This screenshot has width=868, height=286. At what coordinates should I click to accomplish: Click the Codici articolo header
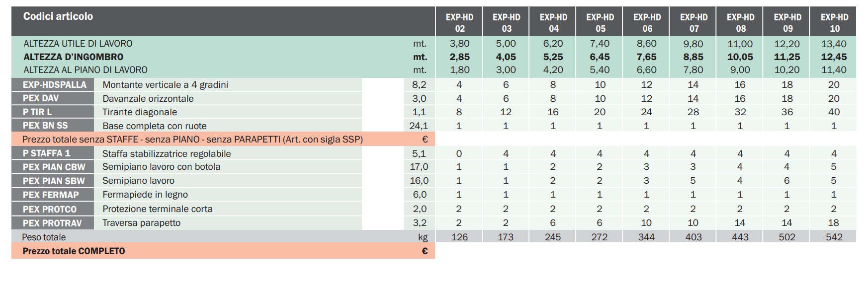58,16
